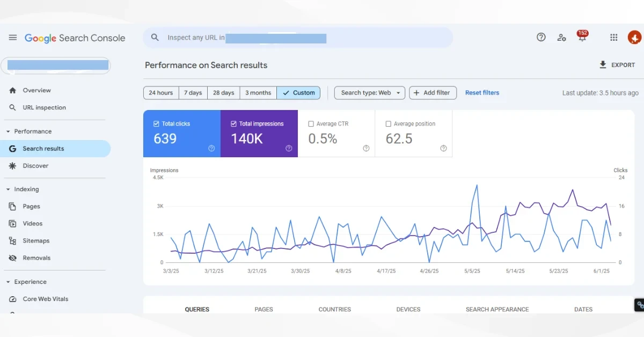Switch to the QUERIES tab

click(197, 309)
